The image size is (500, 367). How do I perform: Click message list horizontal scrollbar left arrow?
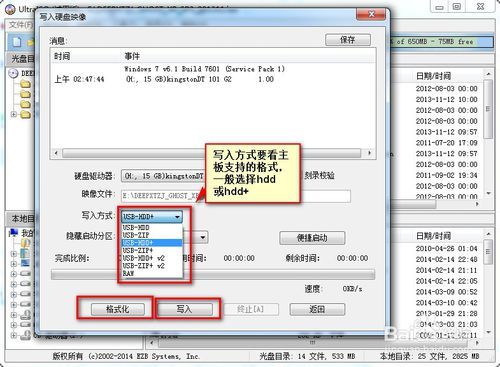[x=56, y=153]
